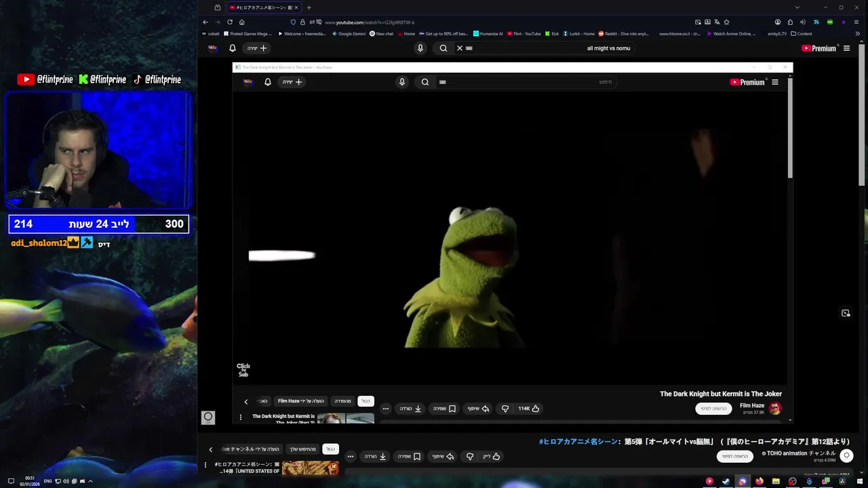Dislike the Kermit Joker video
The image size is (868, 488).
pos(505,409)
